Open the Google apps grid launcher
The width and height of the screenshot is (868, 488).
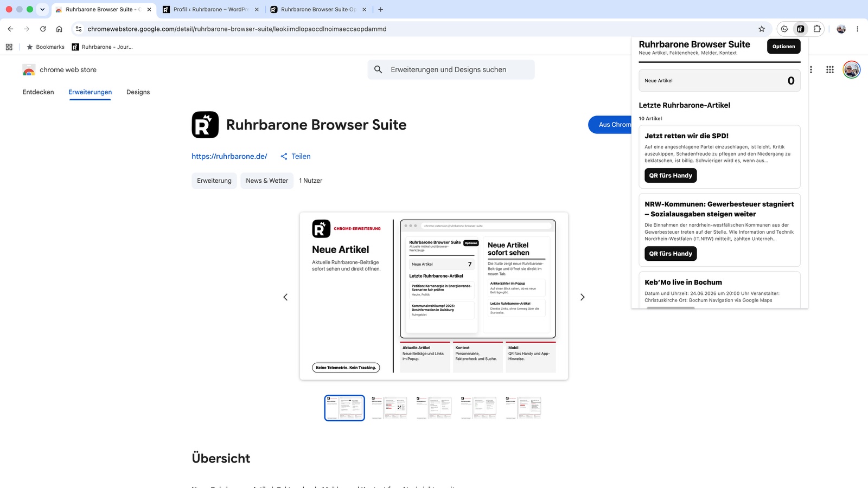click(x=830, y=69)
